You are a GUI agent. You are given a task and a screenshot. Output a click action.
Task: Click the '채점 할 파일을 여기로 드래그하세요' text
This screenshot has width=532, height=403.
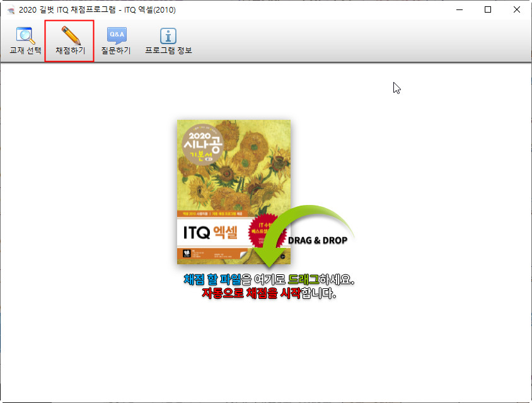pyautogui.click(x=269, y=280)
